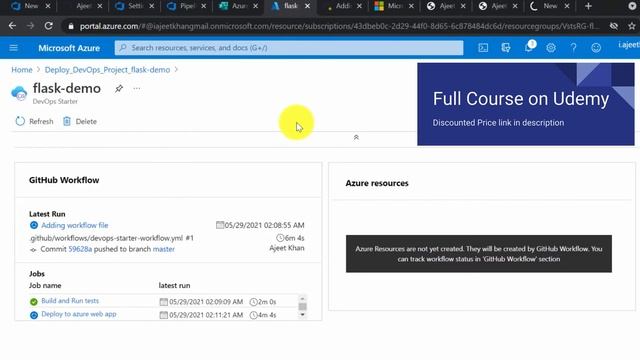Open portal settings gear

[551, 48]
